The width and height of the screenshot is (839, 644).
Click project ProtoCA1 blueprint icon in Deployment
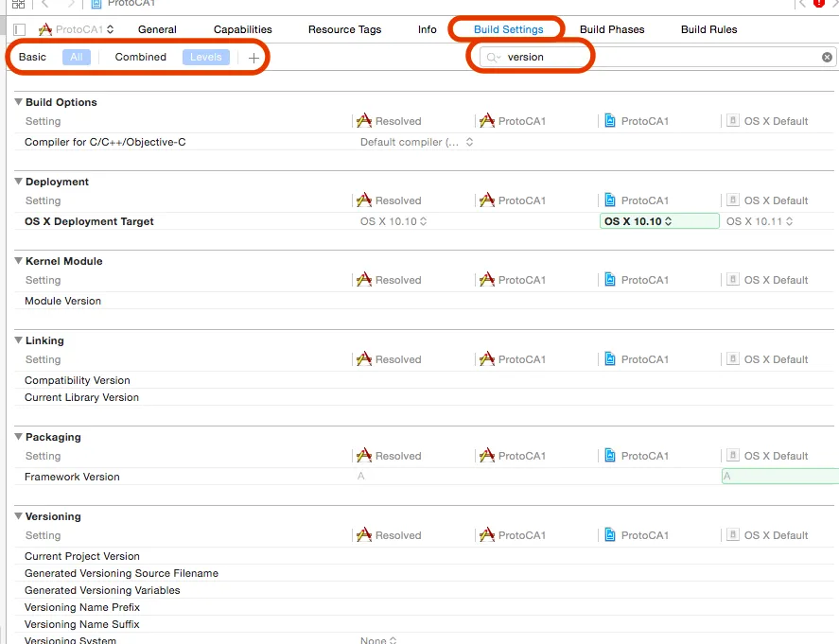[610, 200]
